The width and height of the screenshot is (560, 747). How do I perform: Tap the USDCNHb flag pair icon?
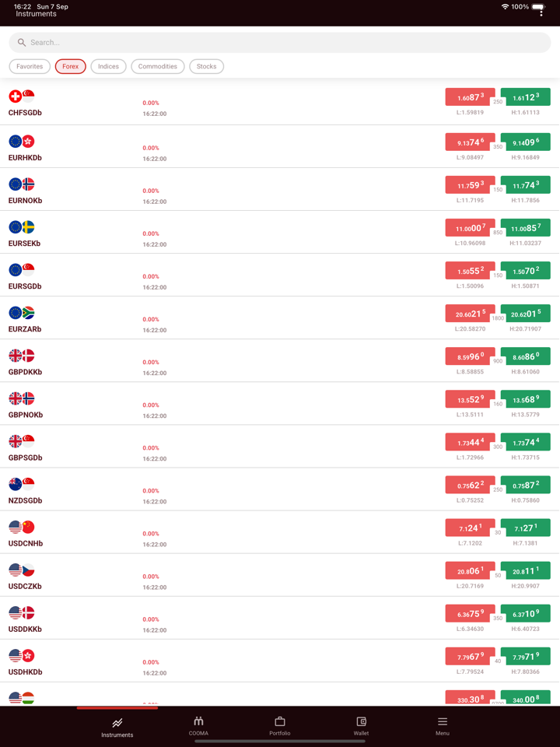pos(22,527)
